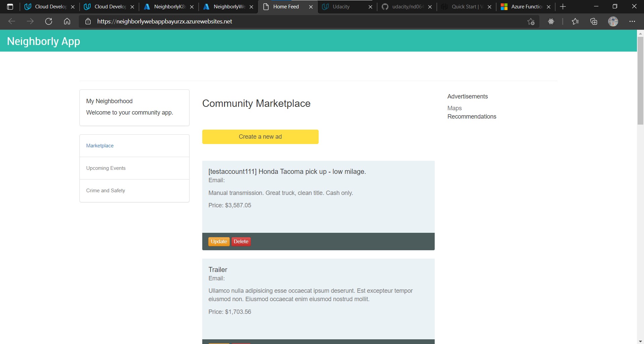
Task: Click the Advertisements heading
Action: (468, 96)
